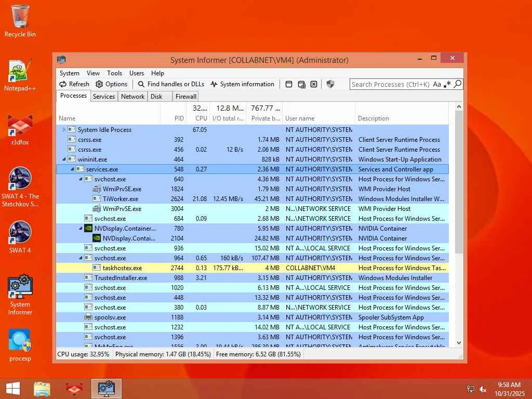
Task: Open System information graph icon
Action: (x=214, y=84)
